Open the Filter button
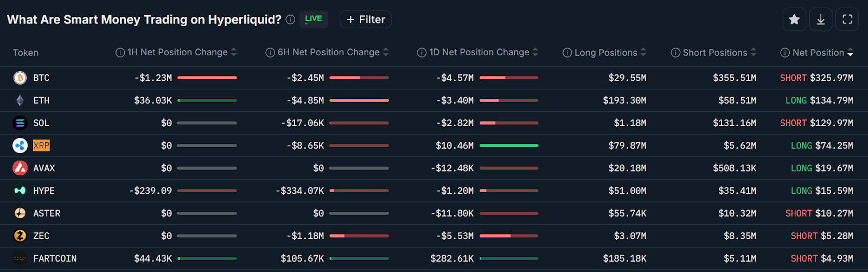The width and height of the screenshot is (868, 272). click(x=366, y=20)
